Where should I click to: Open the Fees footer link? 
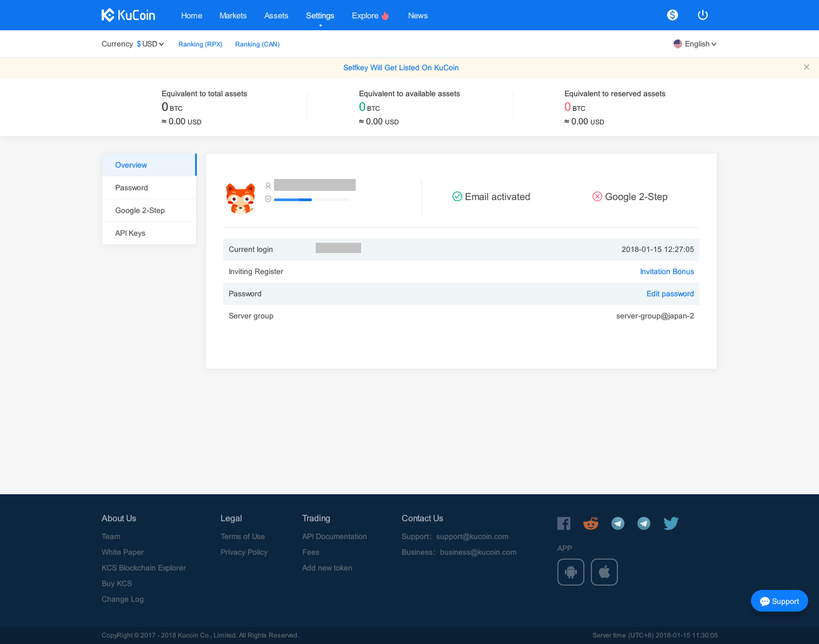tap(311, 552)
